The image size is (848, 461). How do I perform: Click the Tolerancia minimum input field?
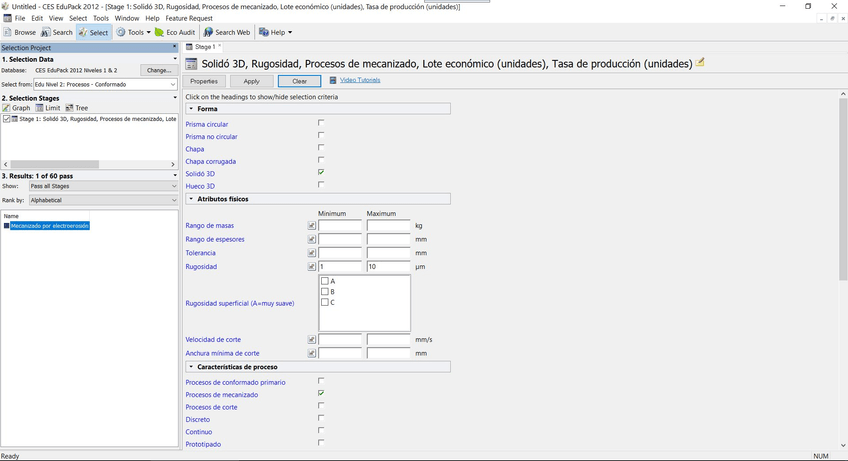(x=339, y=253)
